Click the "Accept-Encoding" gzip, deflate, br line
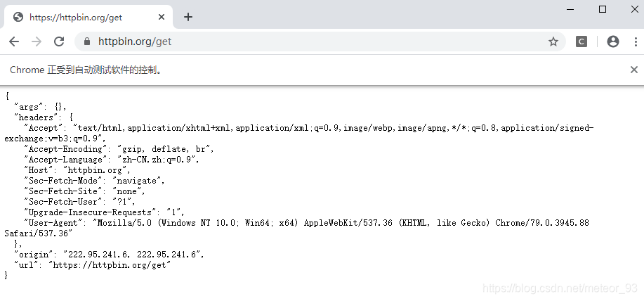Image resolution: width=644 pixels, height=301 pixels. click(119, 149)
